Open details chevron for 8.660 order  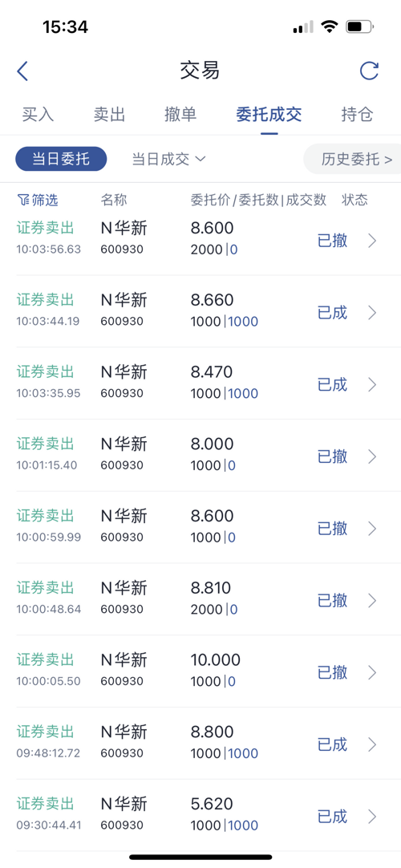pos(372,313)
